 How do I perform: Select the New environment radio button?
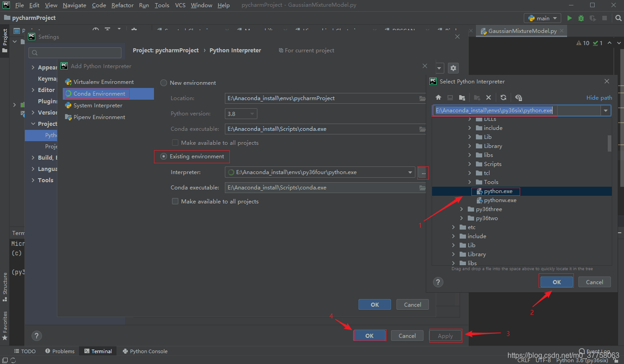164,83
